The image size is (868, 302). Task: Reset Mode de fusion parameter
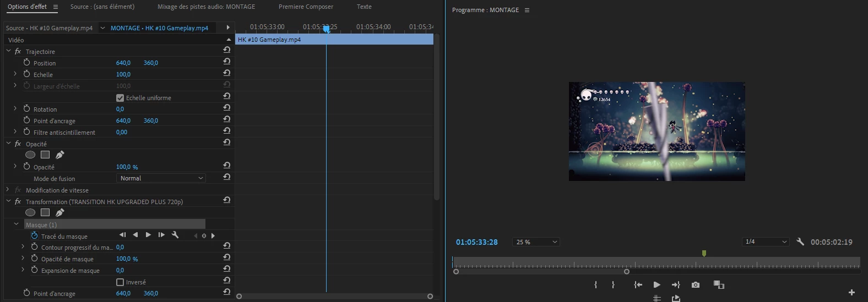coord(226,177)
